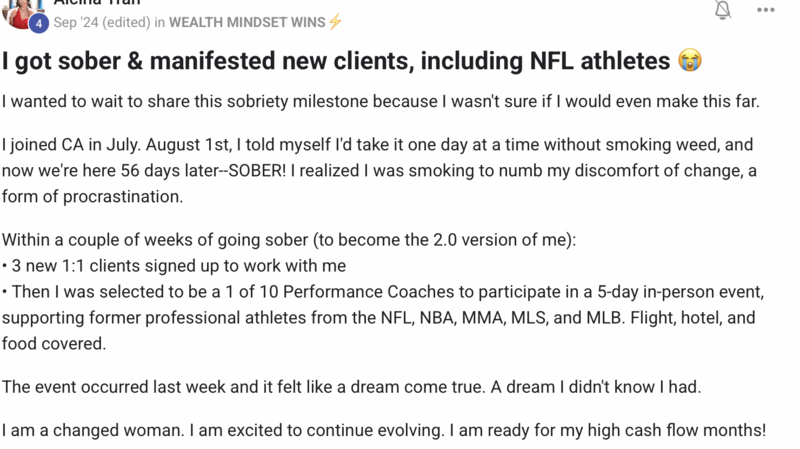Click 'The event occurred last week' paragraph

click(352, 387)
